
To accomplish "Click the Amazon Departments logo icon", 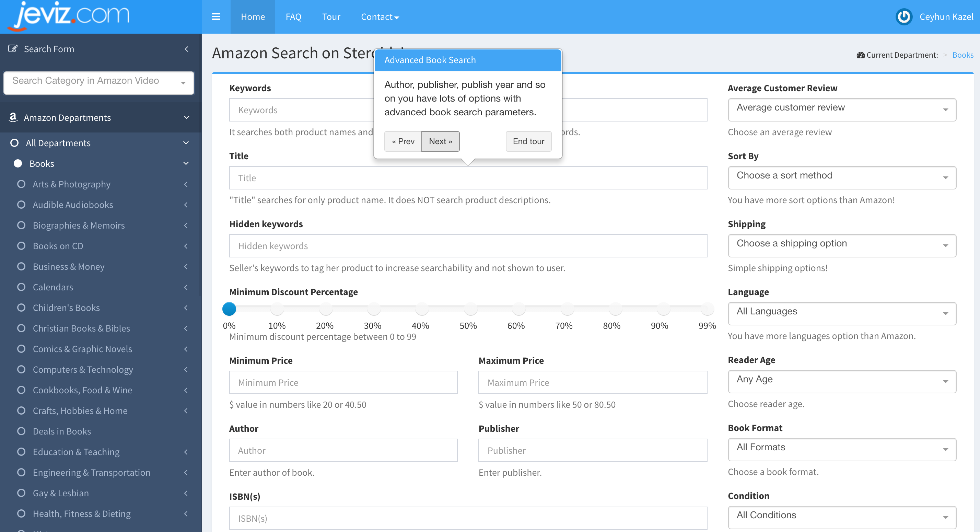I will click(x=13, y=117).
